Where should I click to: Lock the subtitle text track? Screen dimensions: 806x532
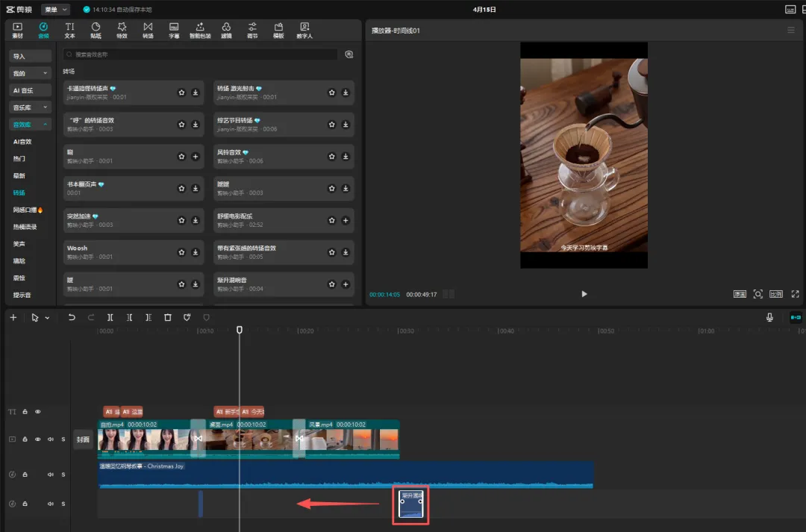pos(25,412)
